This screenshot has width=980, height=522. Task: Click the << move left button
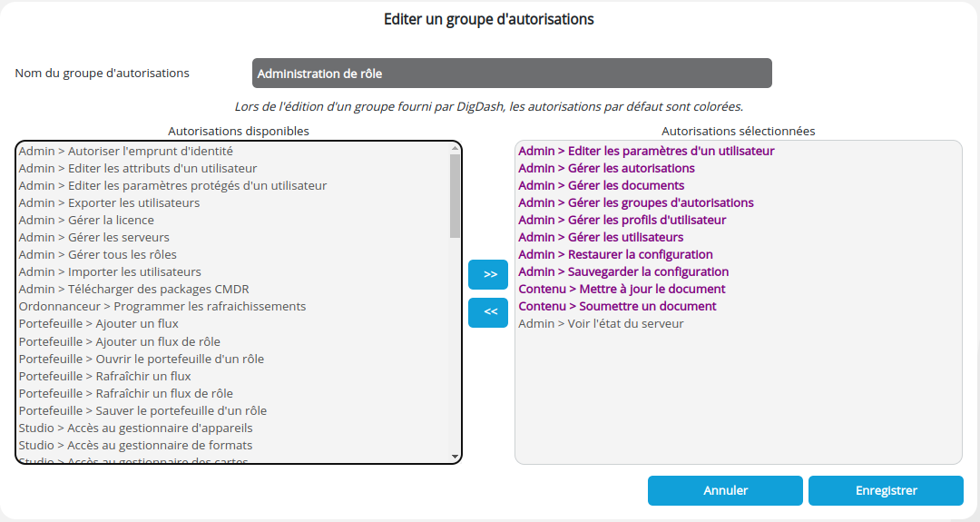point(488,312)
